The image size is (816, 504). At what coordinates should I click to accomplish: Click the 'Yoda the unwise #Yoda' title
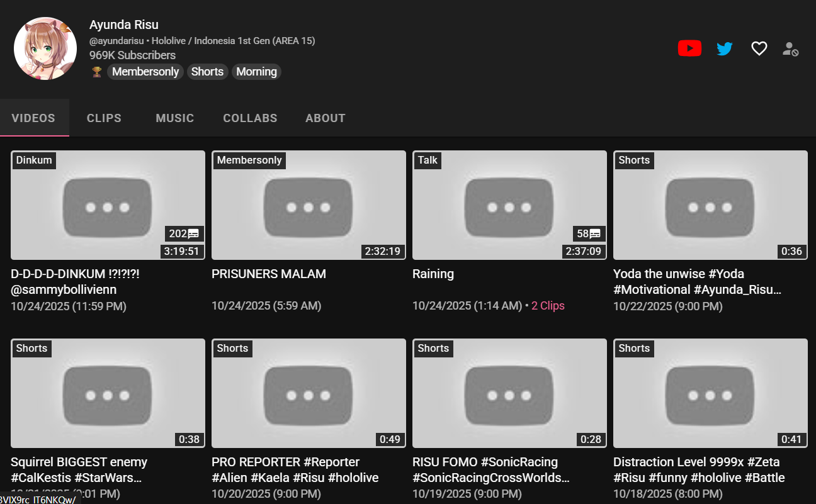pos(697,282)
